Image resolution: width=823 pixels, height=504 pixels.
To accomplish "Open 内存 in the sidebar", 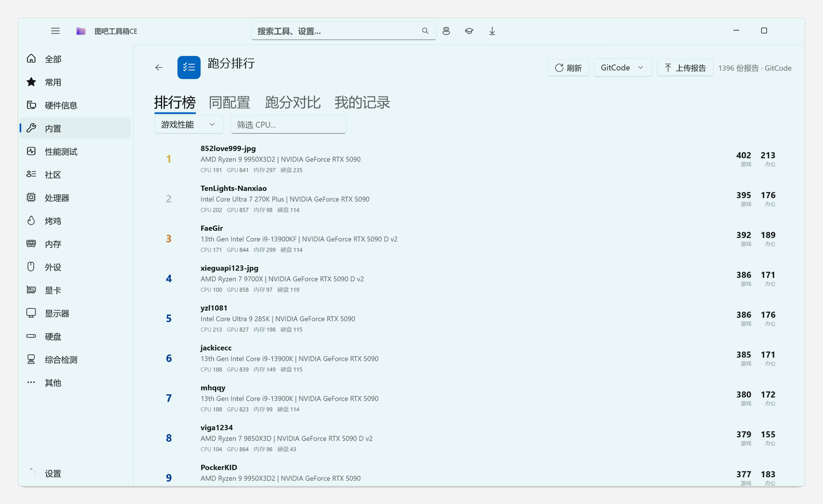I will click(75, 244).
